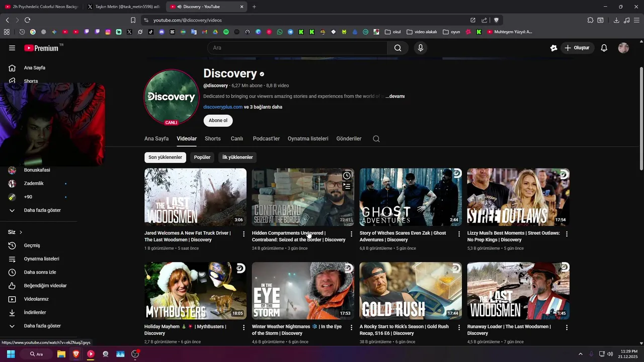
Task: Open options for Jared Welcomes video
Action: [x=244, y=234]
